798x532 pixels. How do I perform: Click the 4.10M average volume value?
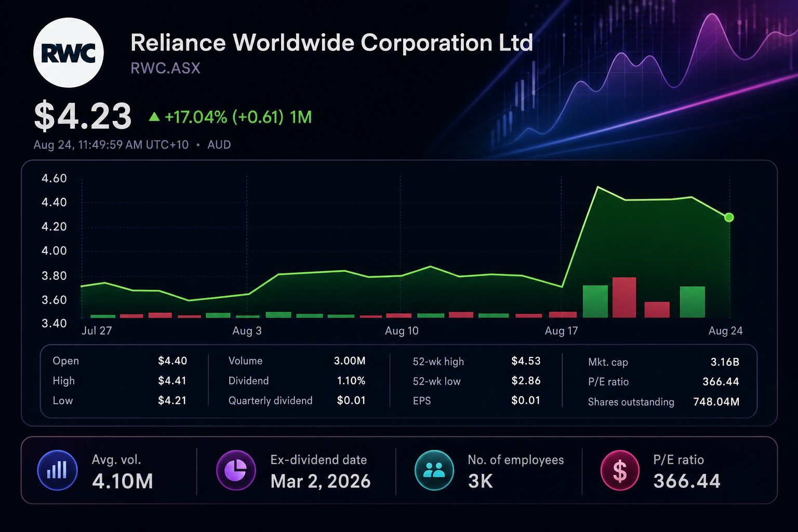[x=123, y=482]
